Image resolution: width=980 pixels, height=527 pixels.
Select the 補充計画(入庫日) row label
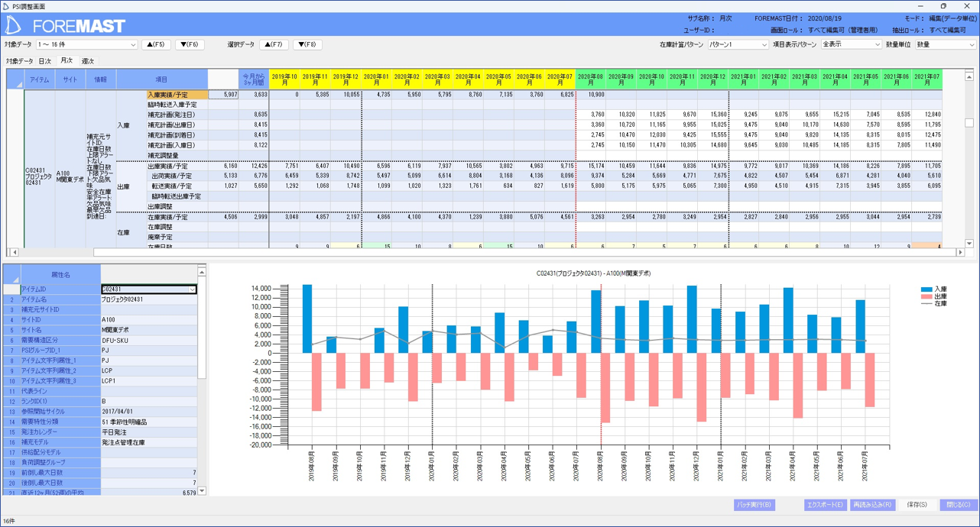coord(177,145)
